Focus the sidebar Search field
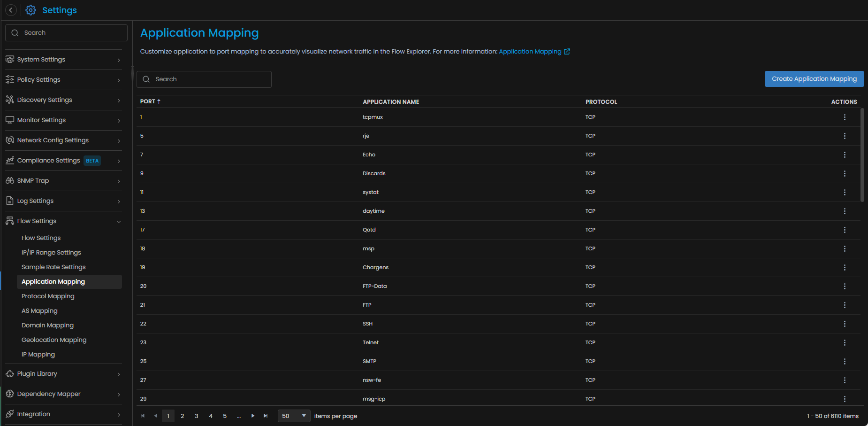The height and width of the screenshot is (426, 868). point(66,33)
